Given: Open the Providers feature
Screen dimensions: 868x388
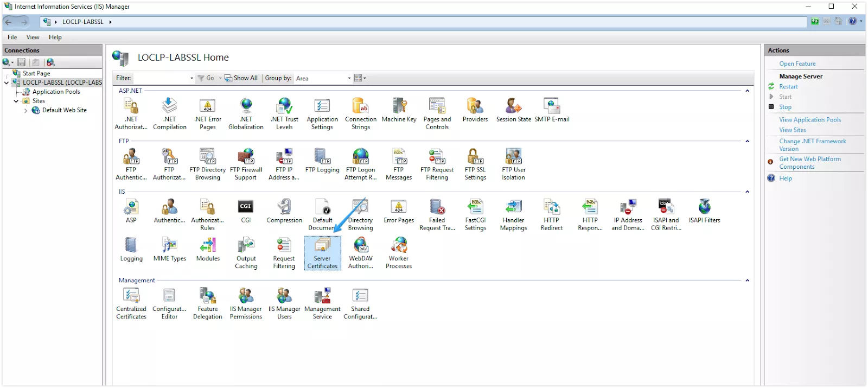Looking at the screenshot, I should click(475, 110).
